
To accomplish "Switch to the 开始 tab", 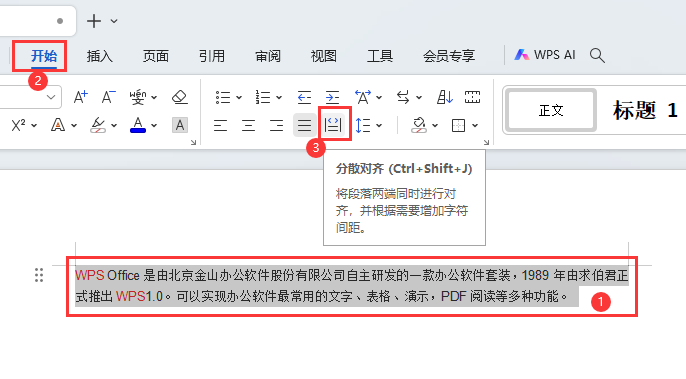I will [44, 56].
